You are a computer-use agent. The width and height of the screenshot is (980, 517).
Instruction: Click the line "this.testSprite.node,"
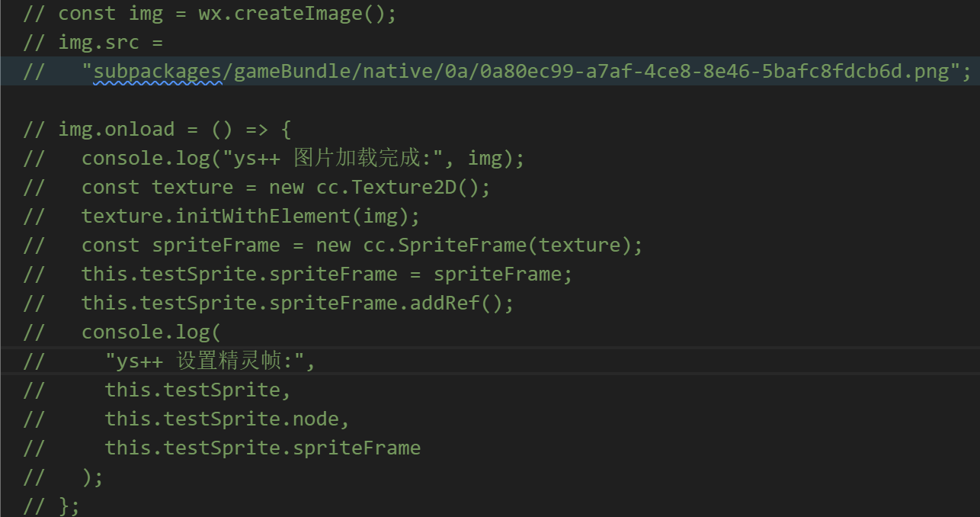(187, 419)
